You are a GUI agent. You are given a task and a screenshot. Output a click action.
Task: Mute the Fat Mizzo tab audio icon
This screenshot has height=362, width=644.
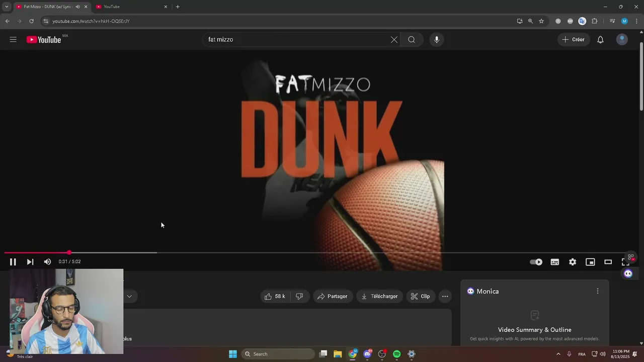point(77,7)
